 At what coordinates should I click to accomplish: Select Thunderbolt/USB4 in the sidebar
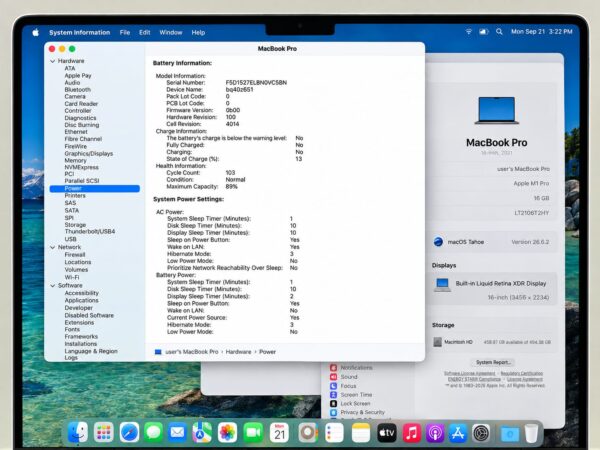coord(90,232)
